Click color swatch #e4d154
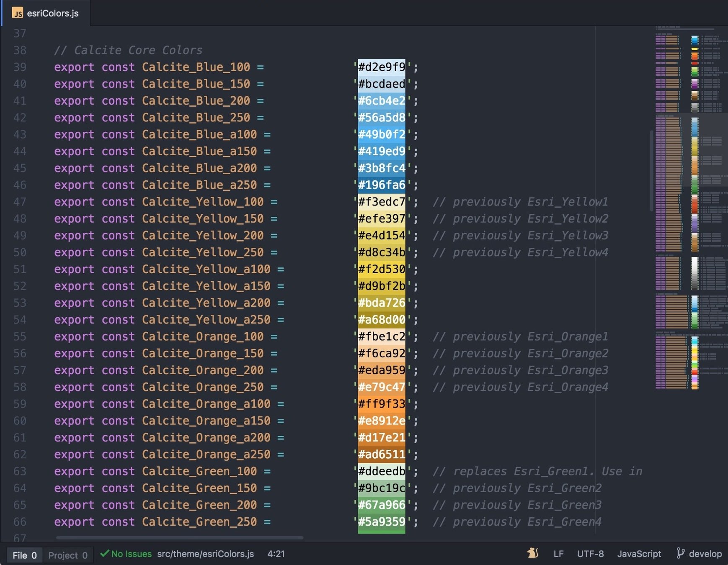Image resolution: width=728 pixels, height=565 pixels. [x=382, y=236]
